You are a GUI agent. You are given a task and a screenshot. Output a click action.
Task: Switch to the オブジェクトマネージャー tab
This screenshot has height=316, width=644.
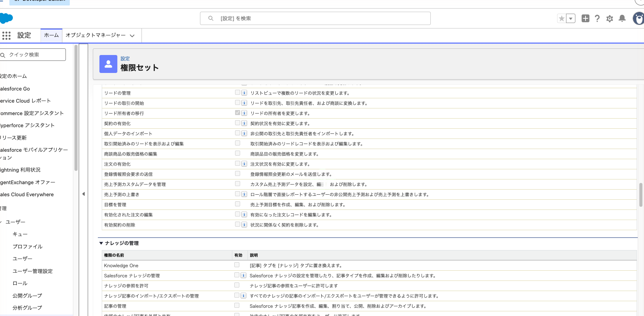pyautogui.click(x=96, y=35)
